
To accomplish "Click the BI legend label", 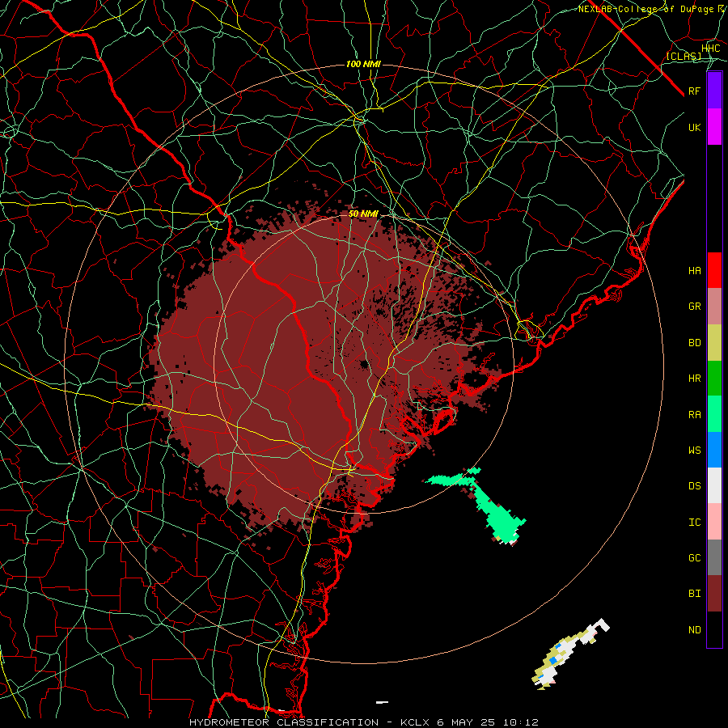I will click(x=694, y=594).
